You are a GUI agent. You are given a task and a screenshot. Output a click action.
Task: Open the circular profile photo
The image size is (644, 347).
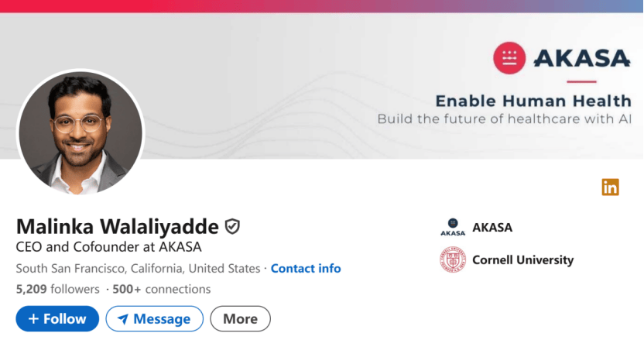point(80,132)
